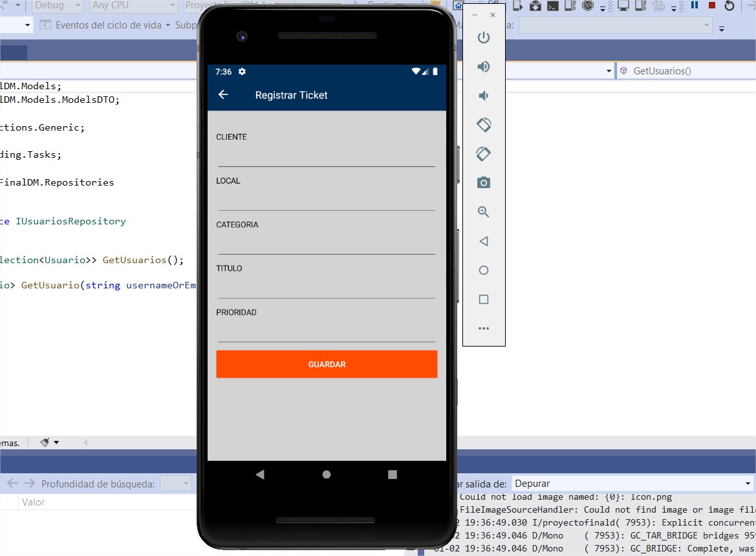This screenshot has height=556, width=756.
Task: Open Eventos del ciclo de vida menu
Action: (x=107, y=25)
